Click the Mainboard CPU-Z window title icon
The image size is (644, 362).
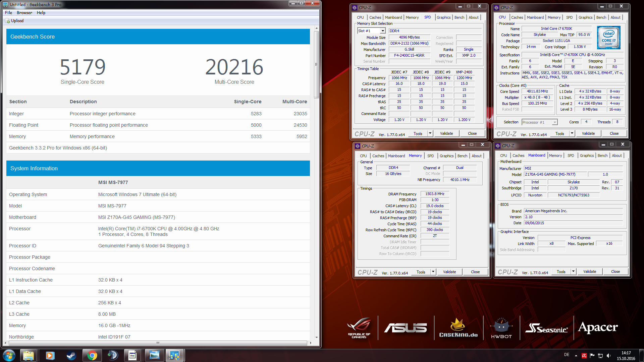[498, 145]
